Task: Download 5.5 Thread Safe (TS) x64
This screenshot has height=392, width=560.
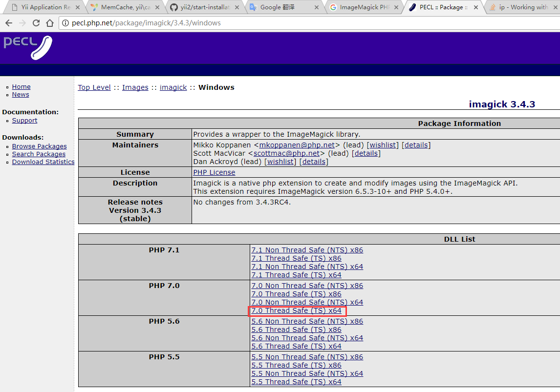Action: (297, 382)
